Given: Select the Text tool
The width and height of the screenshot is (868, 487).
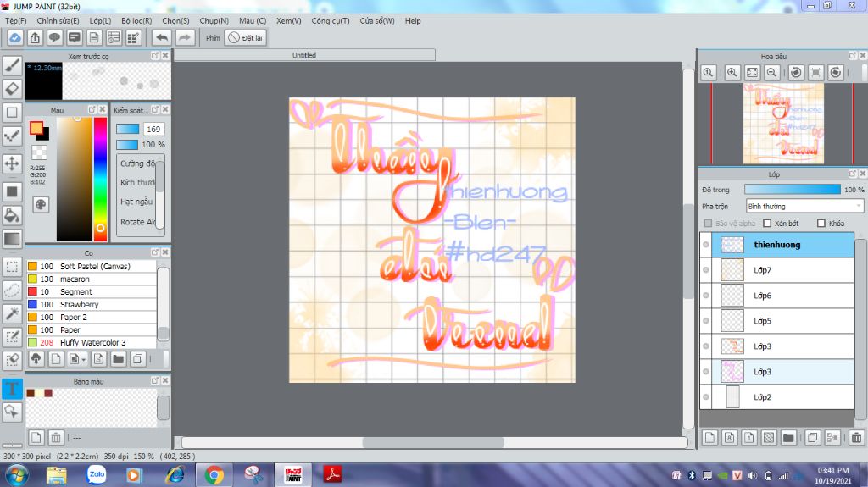Looking at the screenshot, I should click(12, 389).
